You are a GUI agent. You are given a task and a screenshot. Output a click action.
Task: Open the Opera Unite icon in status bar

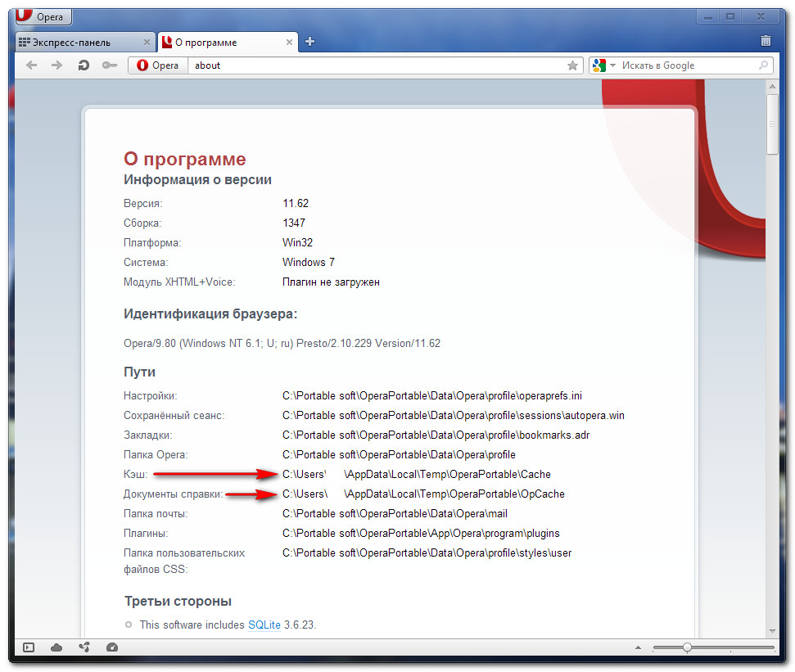coord(84,647)
